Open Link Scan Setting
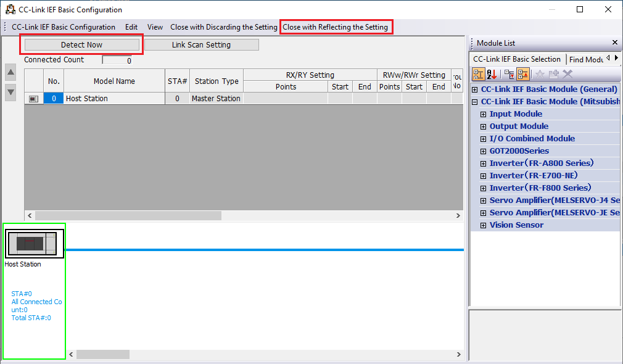Viewport: 623px width, 364px height. pos(202,45)
